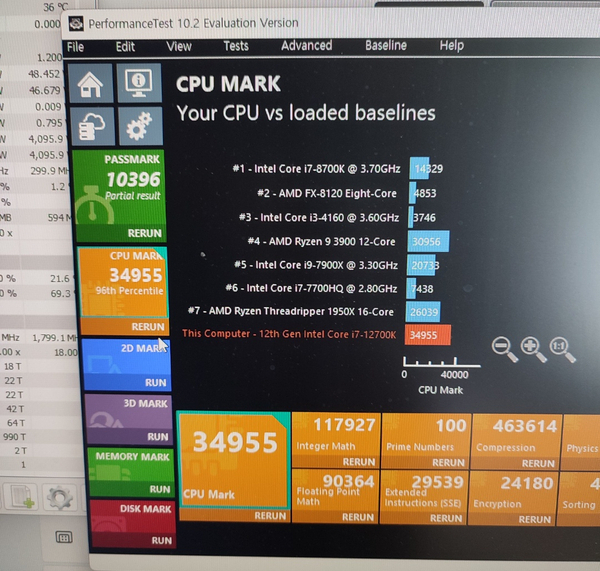600x571 pixels.
Task: Click the small panel icon at bottom left
Action: point(64,537)
